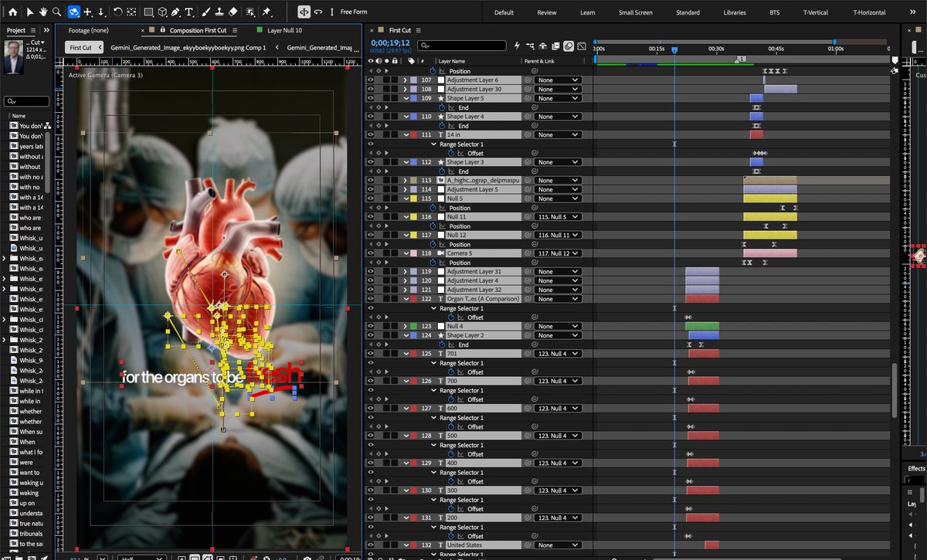Open parent dropdown for Shape Layer 3
Image resolution: width=927 pixels, height=560 pixels.
556,162
